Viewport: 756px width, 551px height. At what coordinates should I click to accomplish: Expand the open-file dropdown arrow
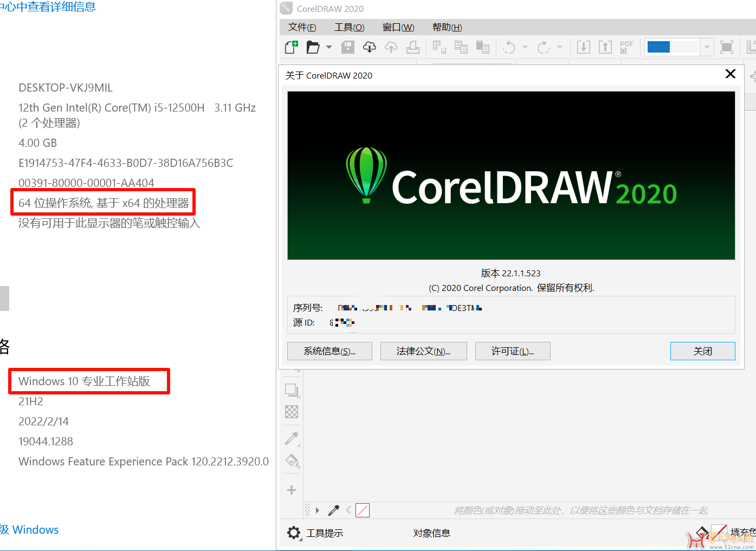pos(329,48)
